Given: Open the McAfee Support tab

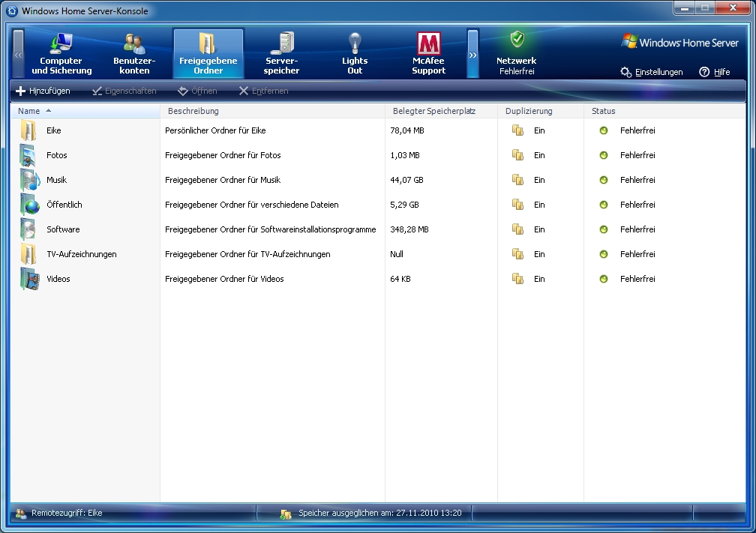Looking at the screenshot, I should [x=429, y=53].
